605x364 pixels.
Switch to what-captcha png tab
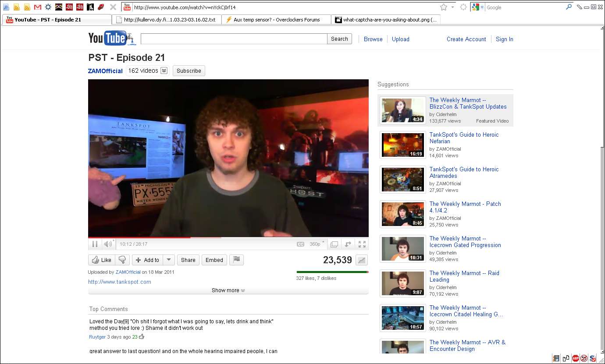pos(386,20)
